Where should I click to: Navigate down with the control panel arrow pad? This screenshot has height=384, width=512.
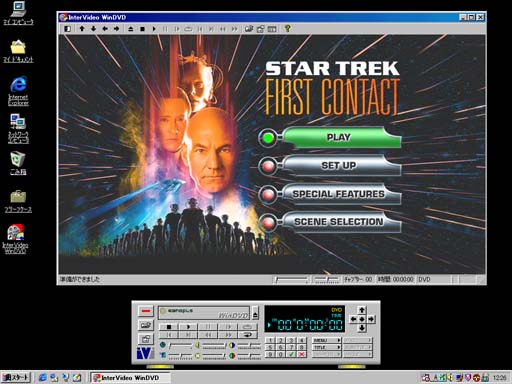(362, 328)
